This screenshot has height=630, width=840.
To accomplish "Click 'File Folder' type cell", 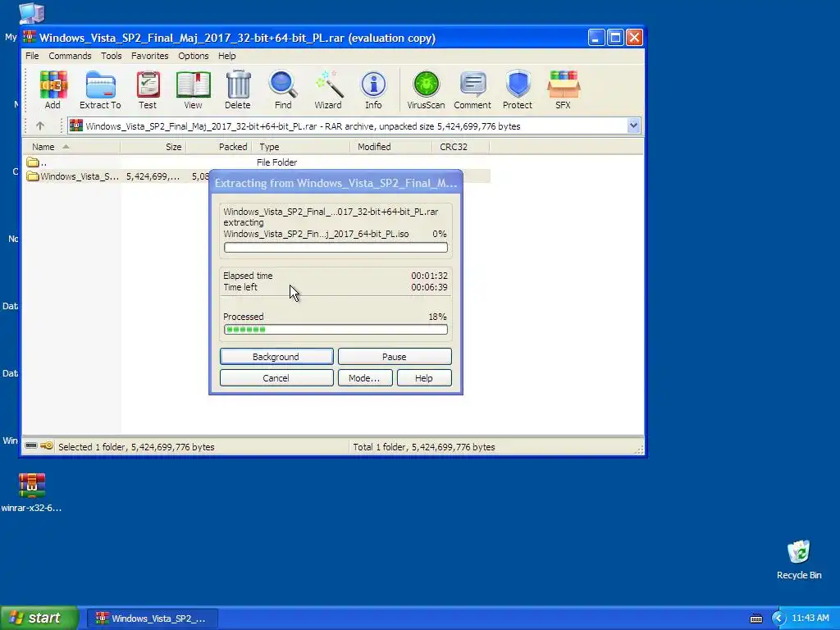I will pyautogui.click(x=276, y=162).
